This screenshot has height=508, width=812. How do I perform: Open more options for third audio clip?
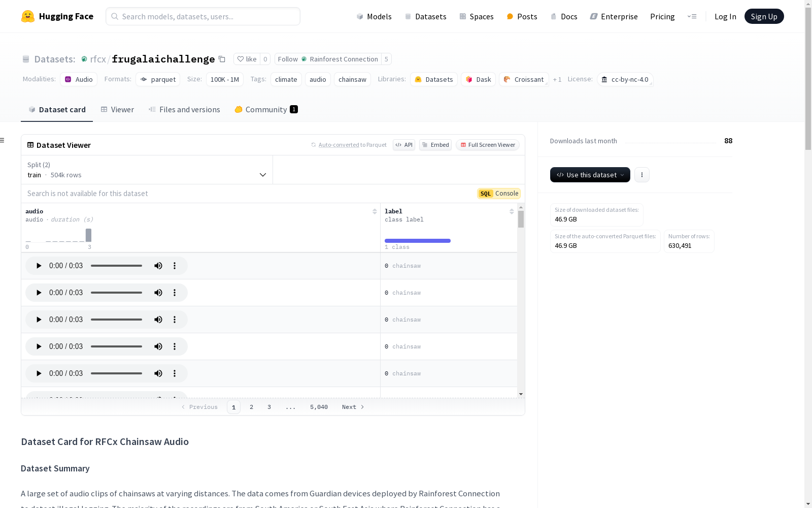(175, 320)
